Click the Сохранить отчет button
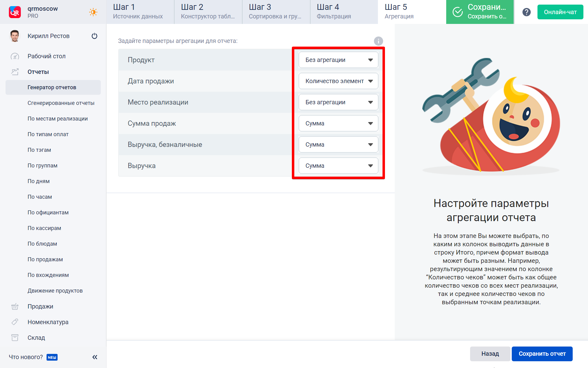The width and height of the screenshot is (588, 368). coord(542,354)
